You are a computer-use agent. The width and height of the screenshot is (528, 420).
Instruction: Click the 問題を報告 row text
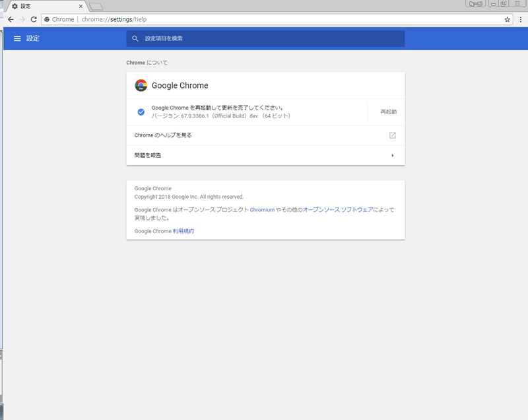tap(148, 155)
